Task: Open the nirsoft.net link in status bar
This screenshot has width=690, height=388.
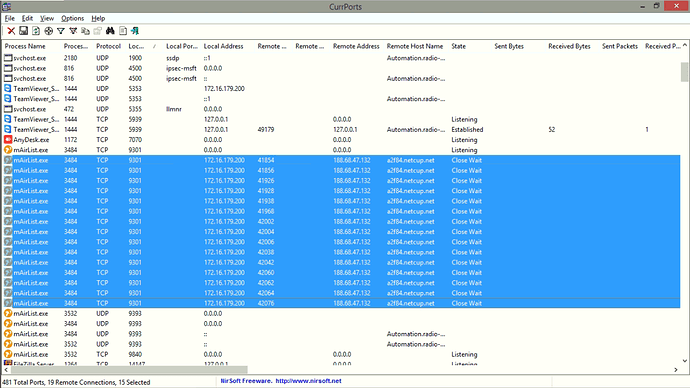Action: click(x=308, y=381)
